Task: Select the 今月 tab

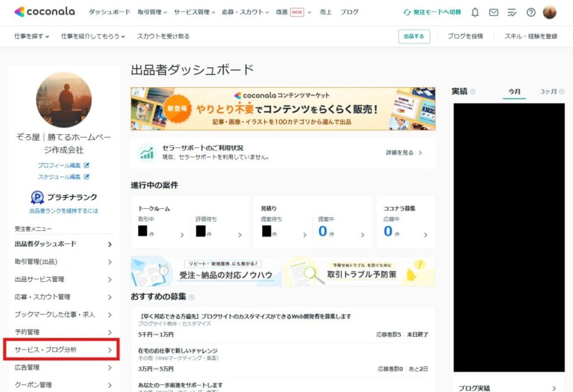Action: [x=514, y=92]
